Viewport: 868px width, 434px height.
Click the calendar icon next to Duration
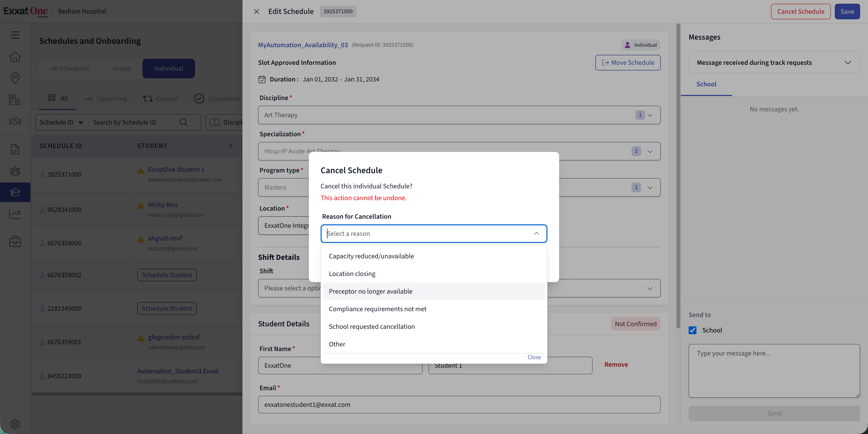click(x=262, y=79)
